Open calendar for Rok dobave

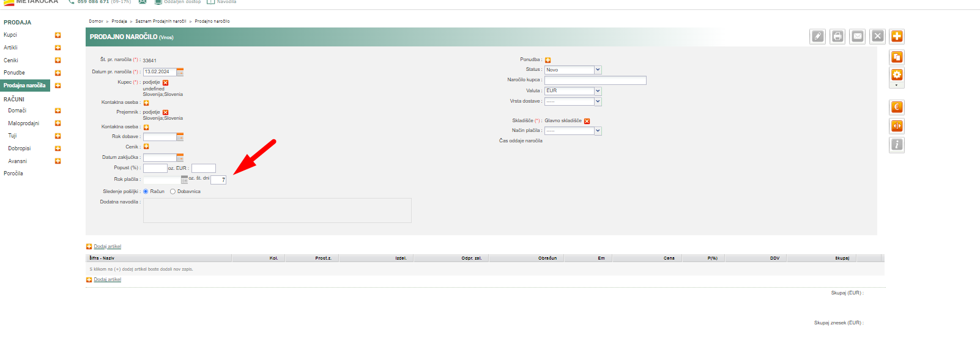[180, 137]
